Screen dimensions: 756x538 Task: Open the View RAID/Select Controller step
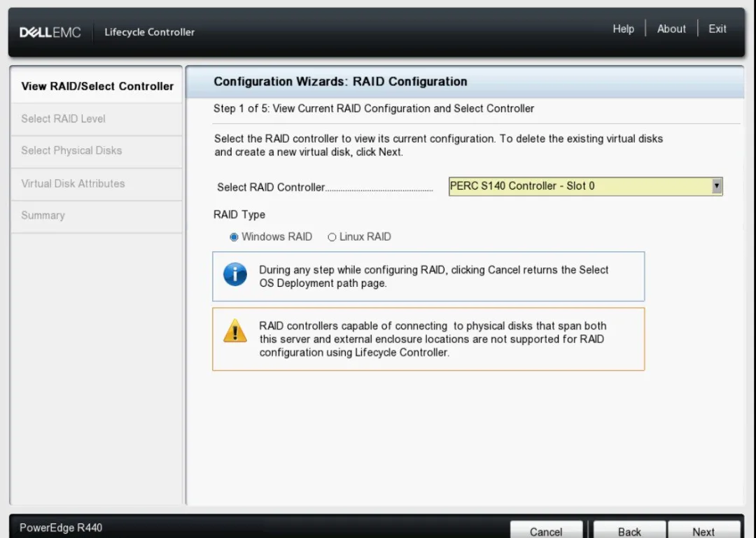[x=97, y=86]
